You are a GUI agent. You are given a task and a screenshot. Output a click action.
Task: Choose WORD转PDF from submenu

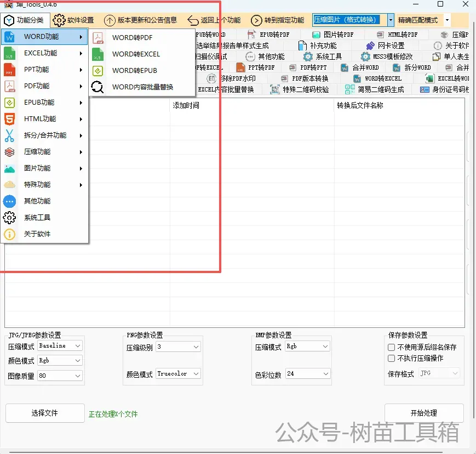[142, 38]
